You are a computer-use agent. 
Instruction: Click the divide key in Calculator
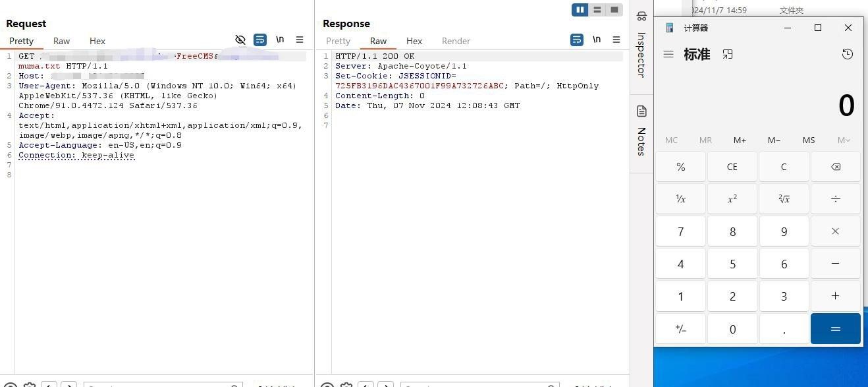point(836,198)
